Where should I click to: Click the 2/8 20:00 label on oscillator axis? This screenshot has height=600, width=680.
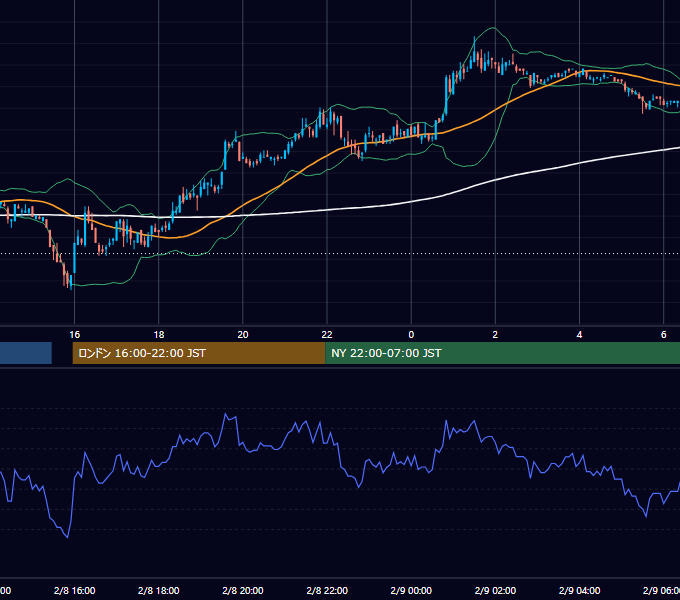tap(243, 590)
